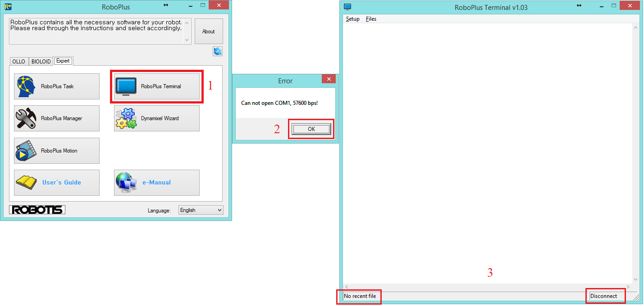Close the RoboPlus launcher window
Viewport: 644px width, 306px height.
point(219,5)
